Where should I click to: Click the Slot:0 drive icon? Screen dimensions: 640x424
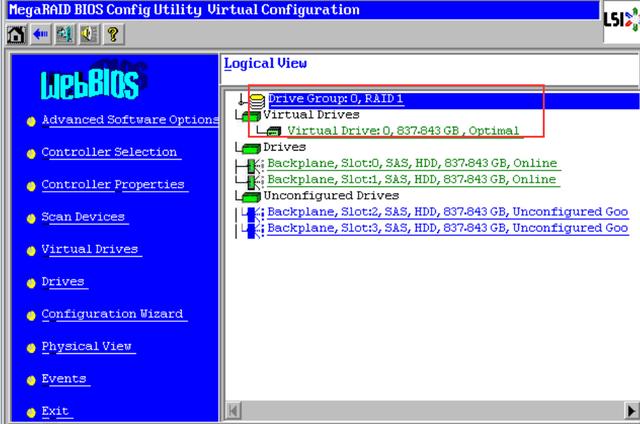[x=256, y=165]
